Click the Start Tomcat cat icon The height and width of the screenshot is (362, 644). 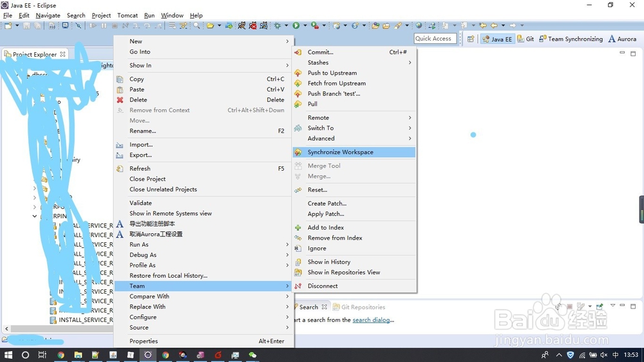[241, 26]
